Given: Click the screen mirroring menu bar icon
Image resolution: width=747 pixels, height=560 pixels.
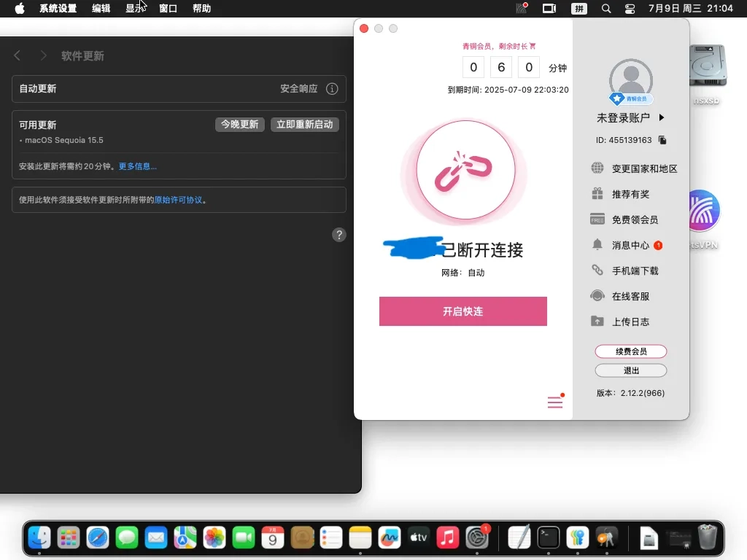Looking at the screenshot, I should click(549, 9).
